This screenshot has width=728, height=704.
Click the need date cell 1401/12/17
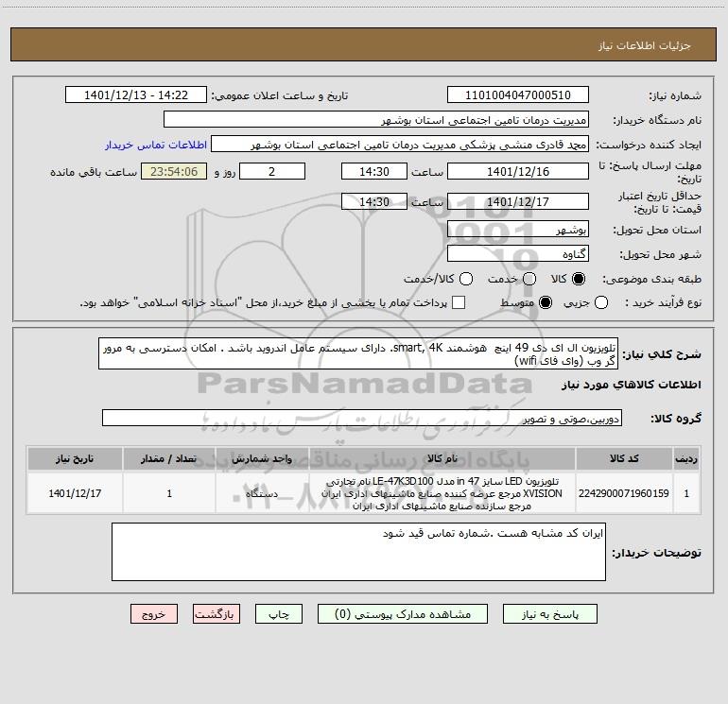click(x=75, y=493)
